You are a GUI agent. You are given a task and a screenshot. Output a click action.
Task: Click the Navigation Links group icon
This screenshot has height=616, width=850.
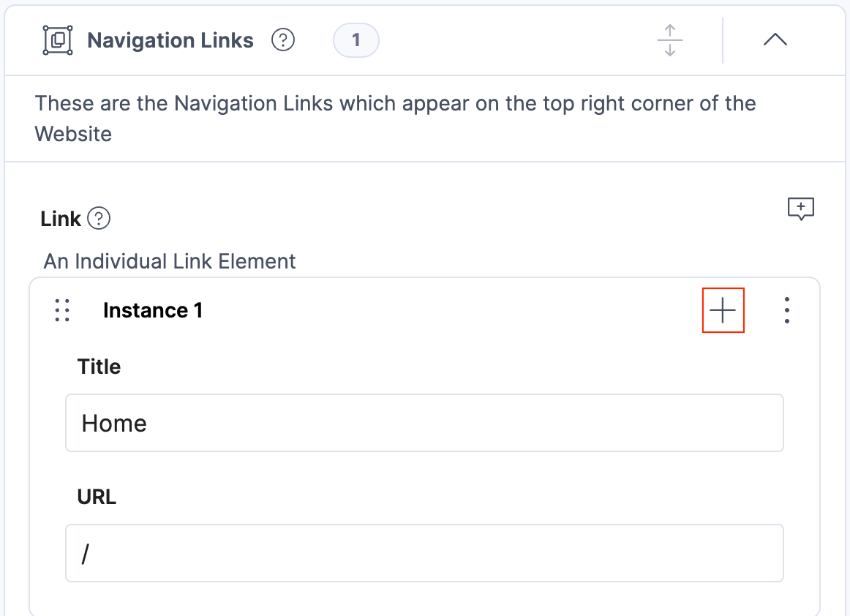59,40
